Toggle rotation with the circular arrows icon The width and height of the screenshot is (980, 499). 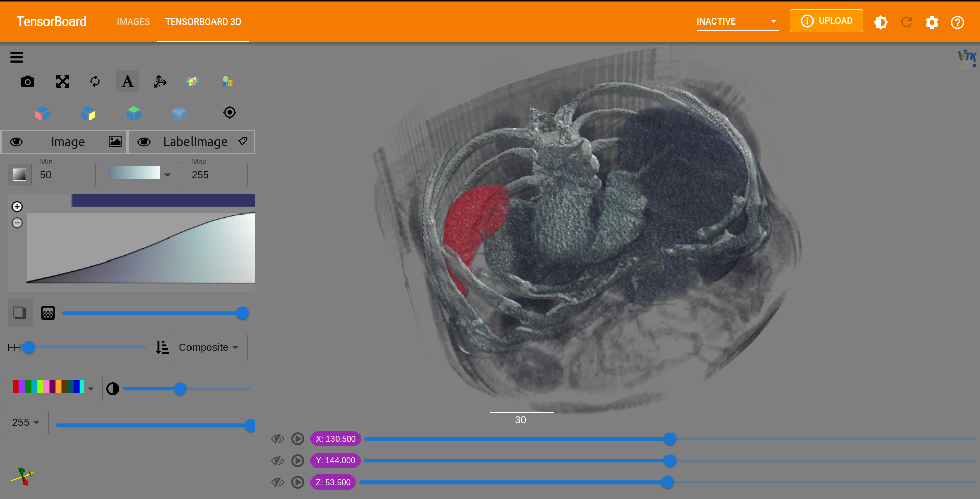pyautogui.click(x=95, y=82)
